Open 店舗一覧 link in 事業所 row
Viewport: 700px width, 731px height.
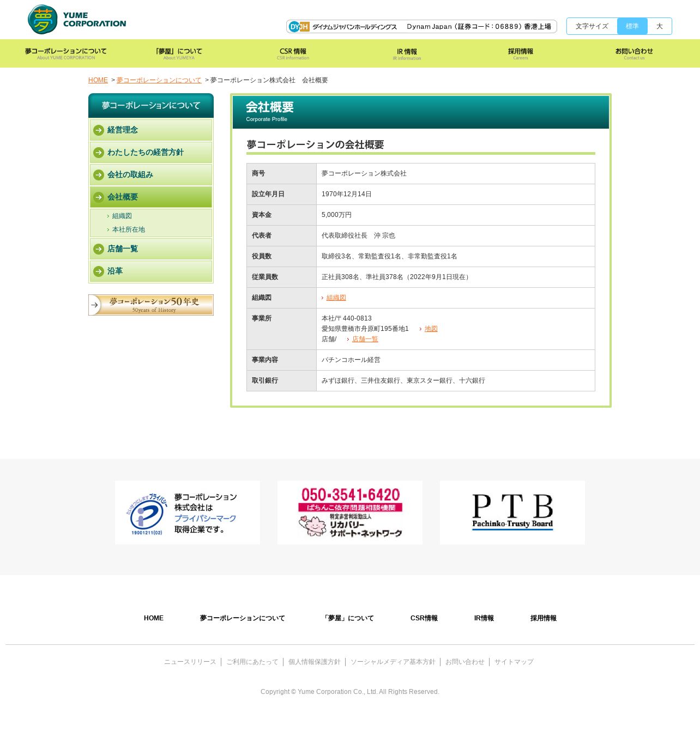(365, 339)
